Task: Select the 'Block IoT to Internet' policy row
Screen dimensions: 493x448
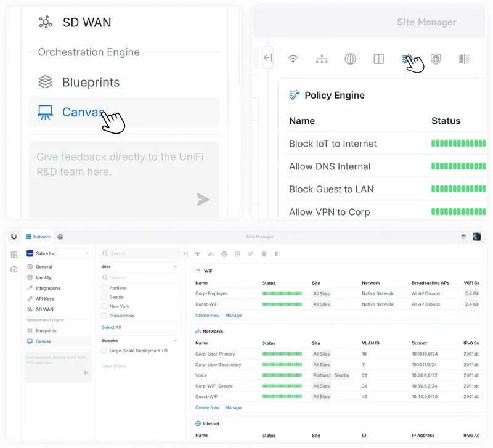Action: [x=386, y=144]
